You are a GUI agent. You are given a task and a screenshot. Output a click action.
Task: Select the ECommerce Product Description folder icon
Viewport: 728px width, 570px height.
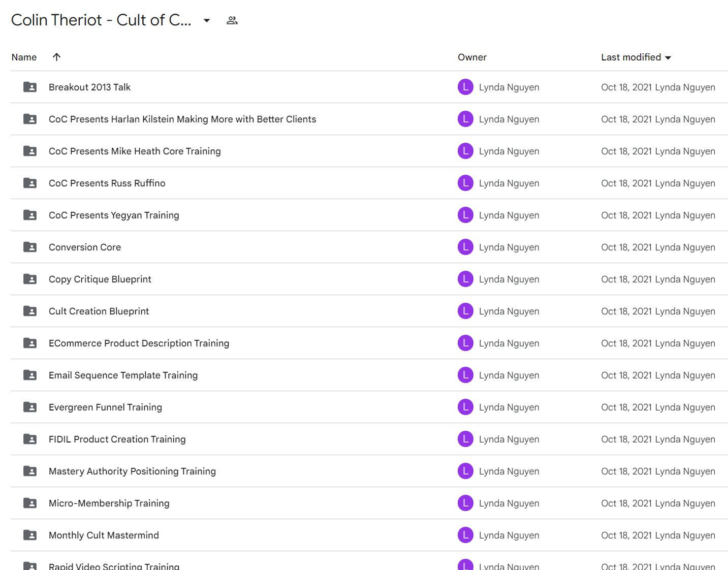(x=30, y=343)
